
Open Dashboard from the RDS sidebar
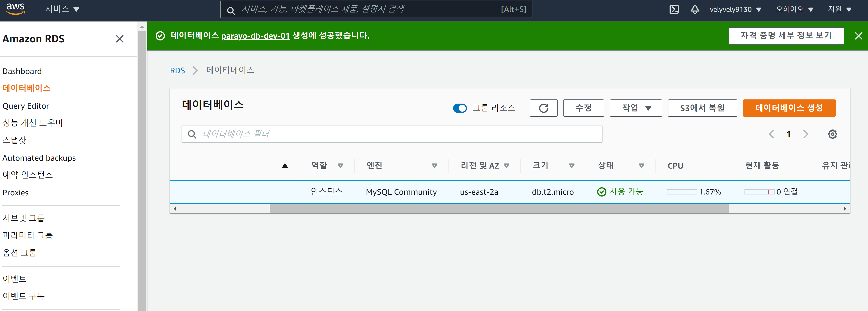pyautogui.click(x=22, y=71)
